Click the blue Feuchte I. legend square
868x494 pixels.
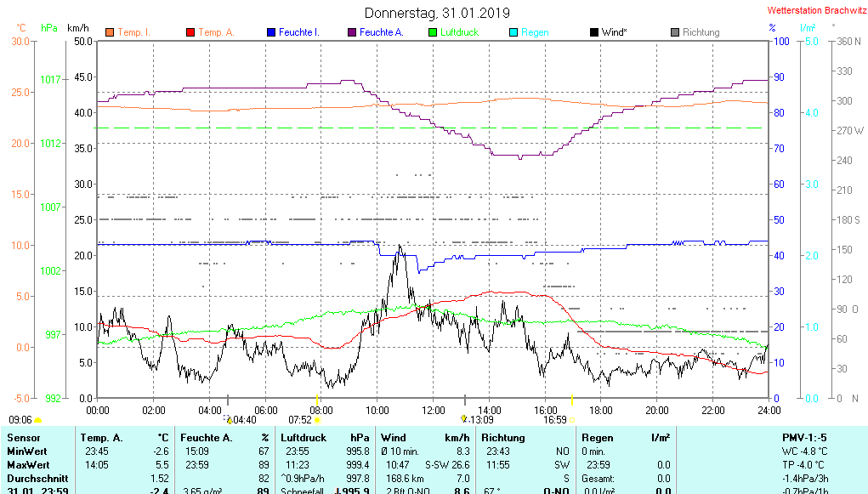click(271, 32)
